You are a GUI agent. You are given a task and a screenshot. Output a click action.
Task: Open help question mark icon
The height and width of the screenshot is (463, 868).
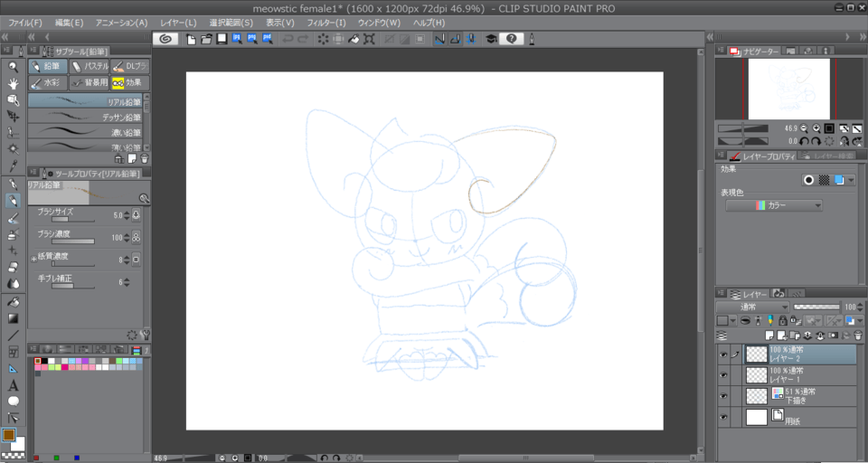click(x=512, y=39)
